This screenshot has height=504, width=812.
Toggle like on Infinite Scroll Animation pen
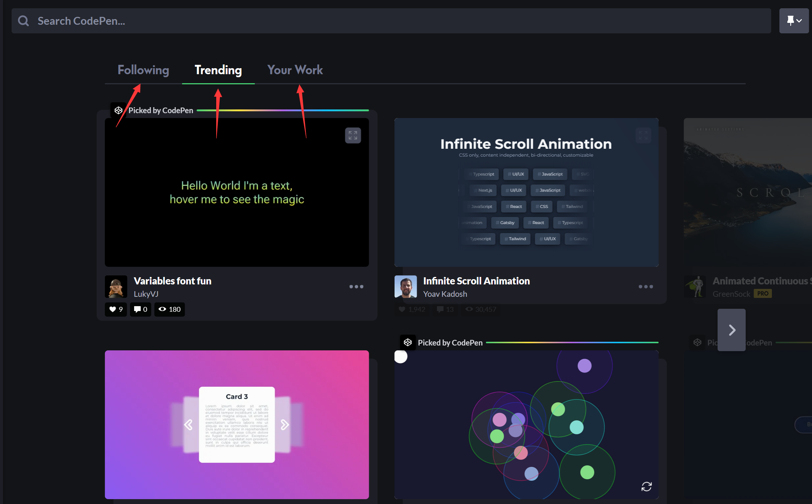click(403, 308)
